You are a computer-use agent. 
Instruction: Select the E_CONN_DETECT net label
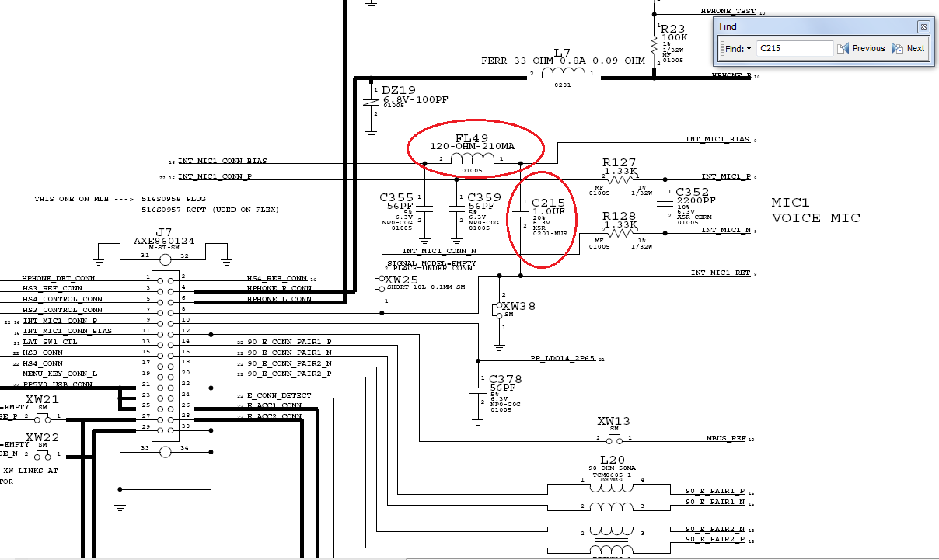pyautogui.click(x=279, y=395)
